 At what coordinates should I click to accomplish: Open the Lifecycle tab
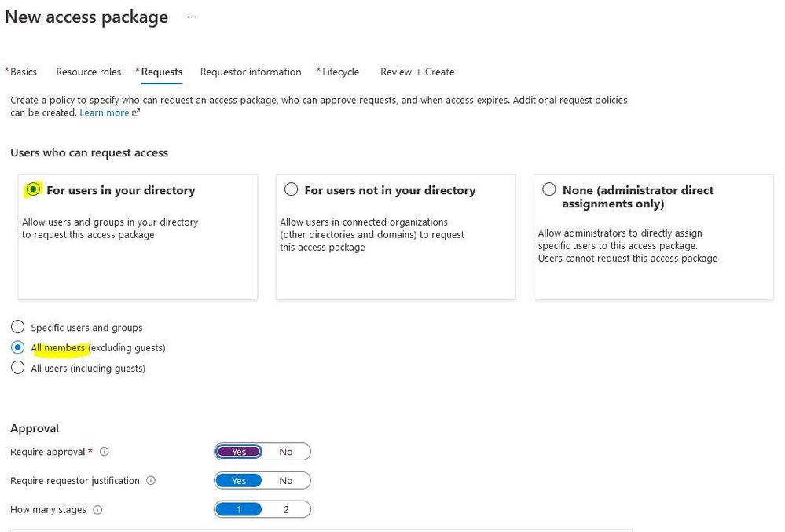pyautogui.click(x=338, y=72)
